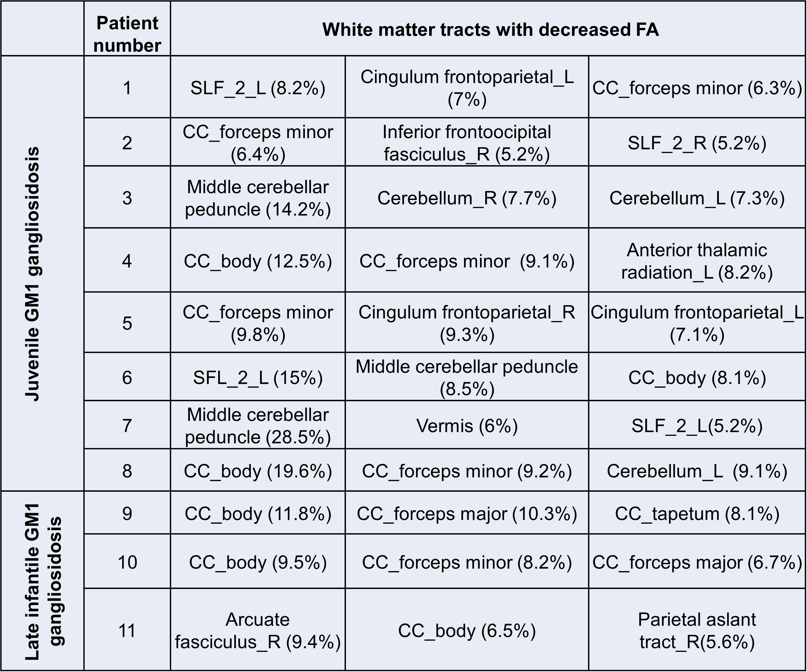The width and height of the screenshot is (807, 672).
Task: Select Arcuate fasciculus_R (9.4%) cell
Action: click(258, 630)
